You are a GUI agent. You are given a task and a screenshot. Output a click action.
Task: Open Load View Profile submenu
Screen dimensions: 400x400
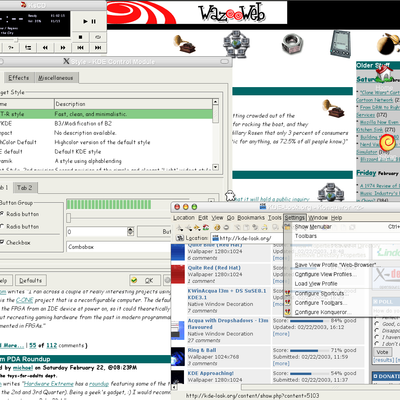tap(343, 284)
